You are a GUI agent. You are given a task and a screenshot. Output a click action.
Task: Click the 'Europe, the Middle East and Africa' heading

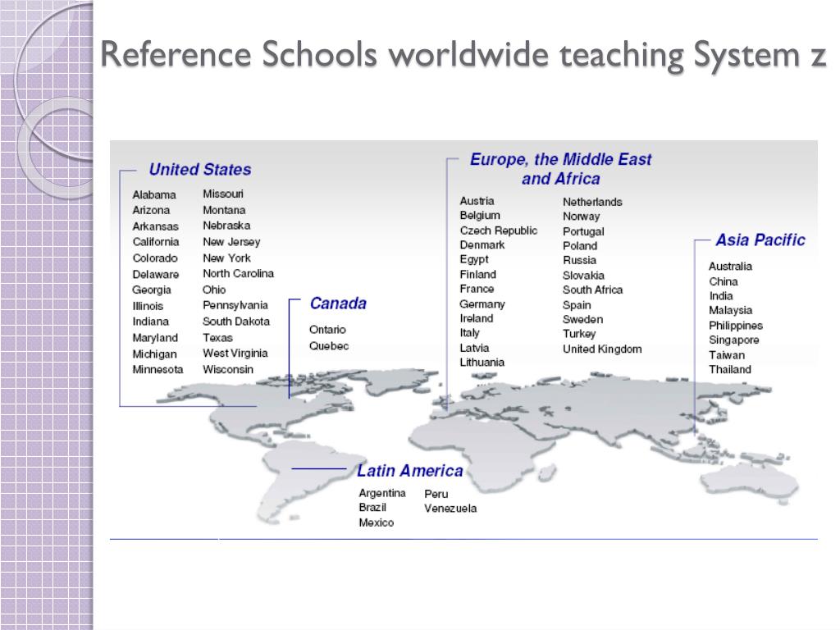[560, 169]
